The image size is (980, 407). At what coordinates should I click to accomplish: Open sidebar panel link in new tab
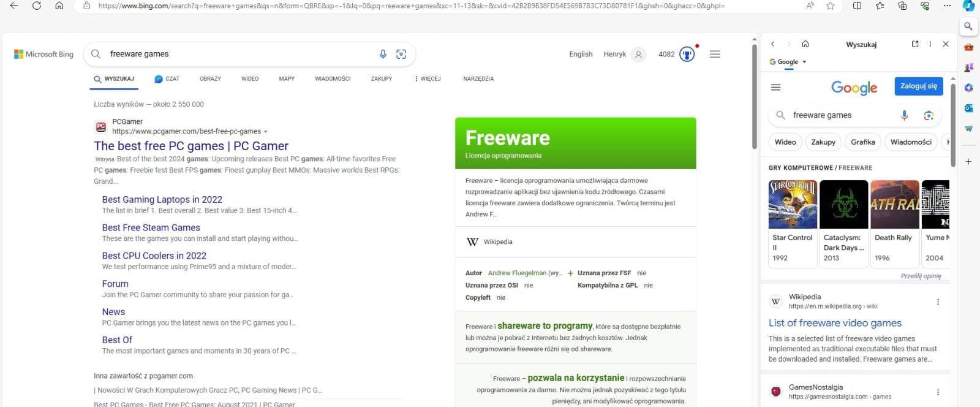point(915,44)
